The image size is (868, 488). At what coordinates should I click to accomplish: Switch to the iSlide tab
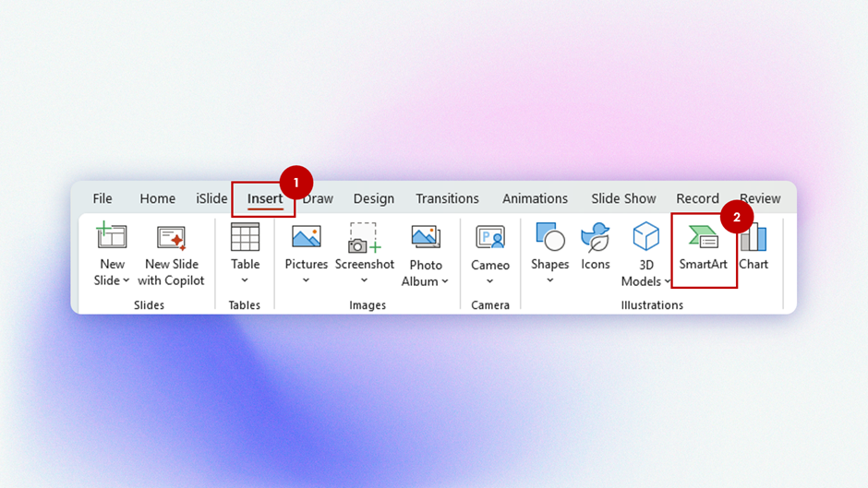pyautogui.click(x=211, y=198)
